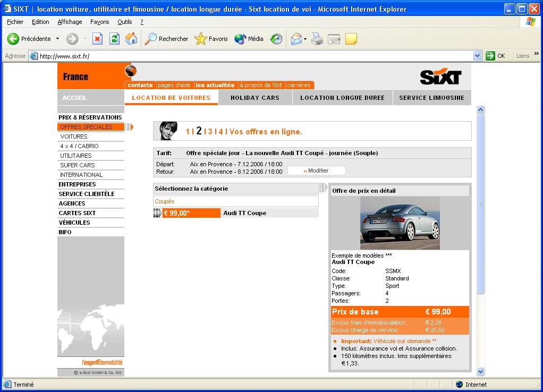This screenshot has height=392, width=543.
Task: Select the € 99,00 Audi TT Coupe offer
Action: 191,213
